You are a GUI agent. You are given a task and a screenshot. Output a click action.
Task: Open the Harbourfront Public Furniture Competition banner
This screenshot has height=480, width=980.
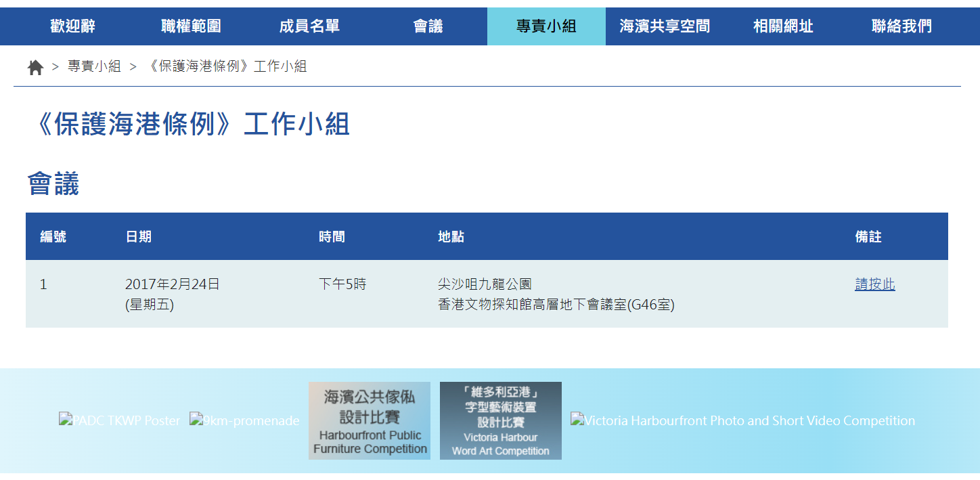370,420
